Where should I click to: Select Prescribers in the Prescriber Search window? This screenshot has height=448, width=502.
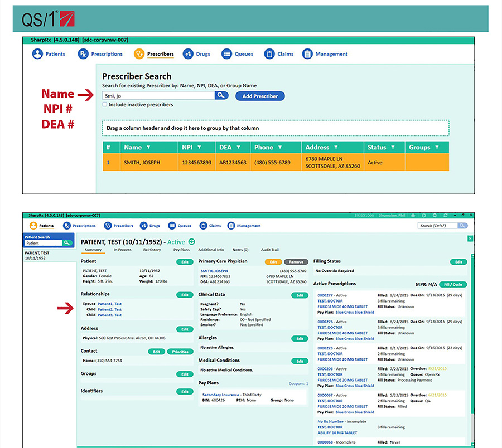click(x=154, y=54)
